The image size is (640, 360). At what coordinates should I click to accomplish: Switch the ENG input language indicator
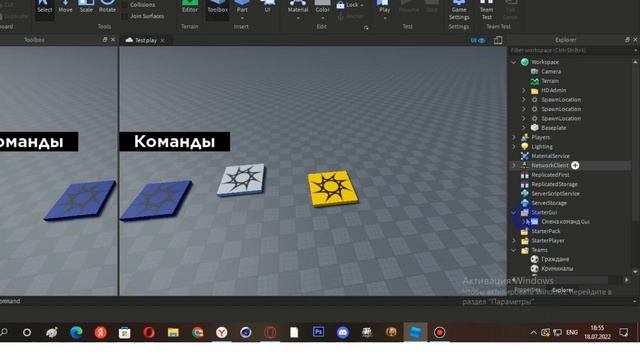(572, 333)
